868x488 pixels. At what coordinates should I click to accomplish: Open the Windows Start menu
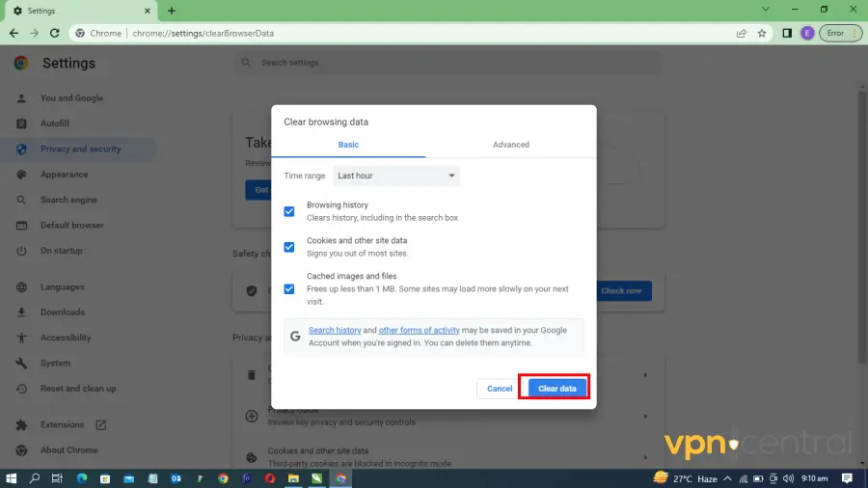click(11, 478)
